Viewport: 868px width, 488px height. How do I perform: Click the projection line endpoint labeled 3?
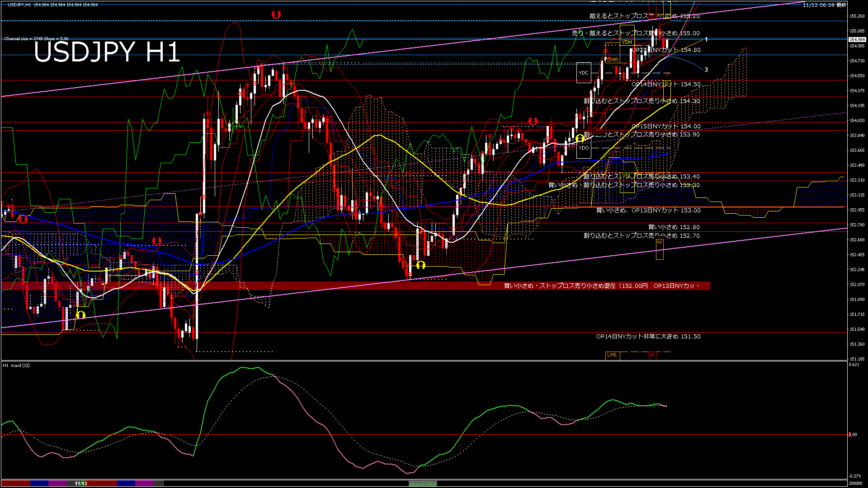[706, 70]
